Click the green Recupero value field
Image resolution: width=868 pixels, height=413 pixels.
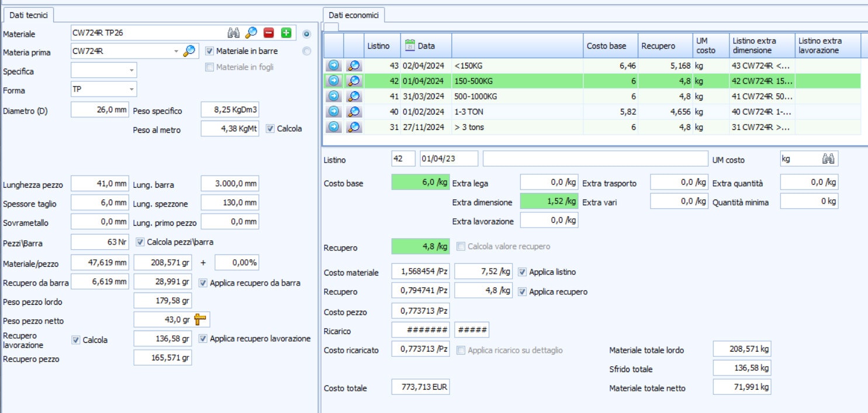(x=420, y=247)
